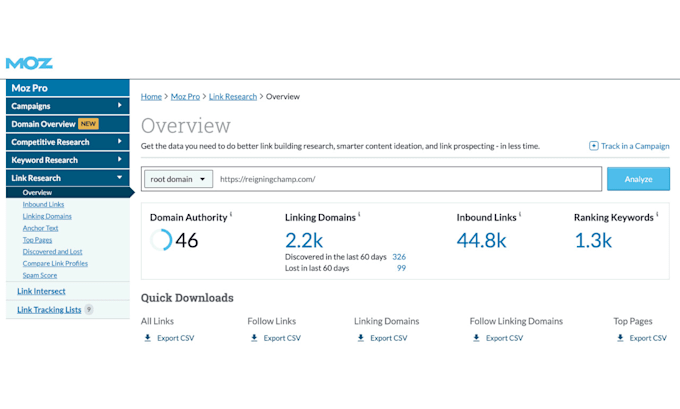Click Export CSV under Follow Linking Domains
This screenshot has height=409, width=680.
point(504,338)
